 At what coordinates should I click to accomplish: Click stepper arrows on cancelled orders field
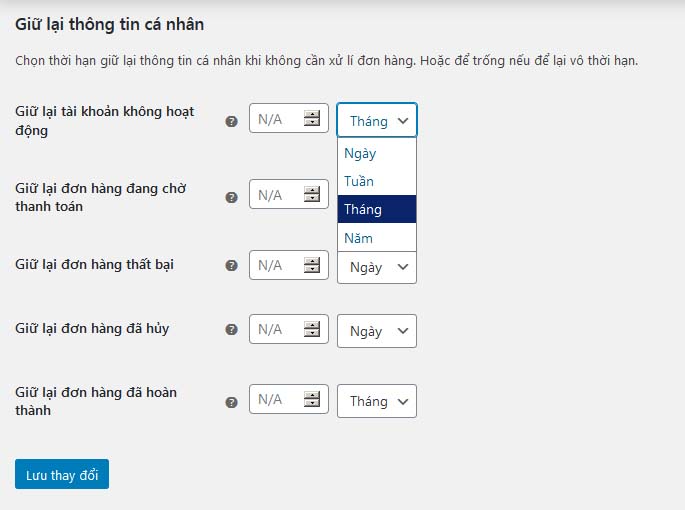click(312, 329)
